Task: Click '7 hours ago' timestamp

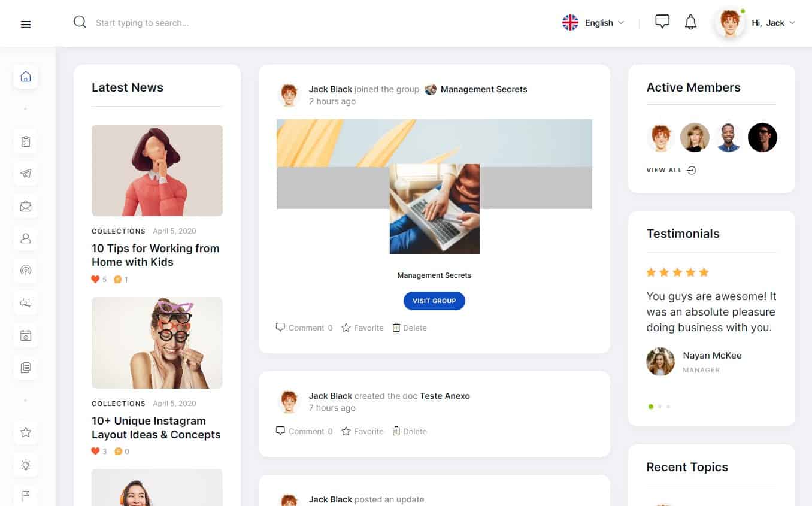Action: (332, 408)
